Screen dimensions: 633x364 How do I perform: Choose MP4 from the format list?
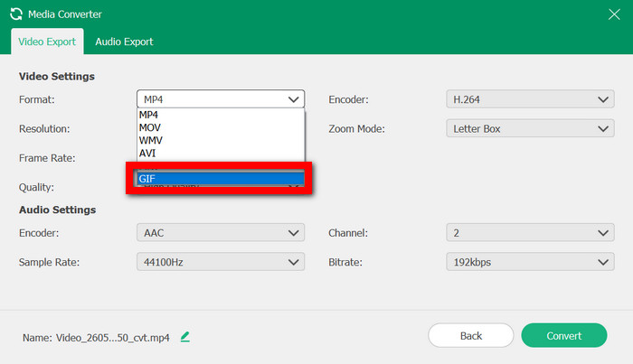pyautogui.click(x=221, y=115)
